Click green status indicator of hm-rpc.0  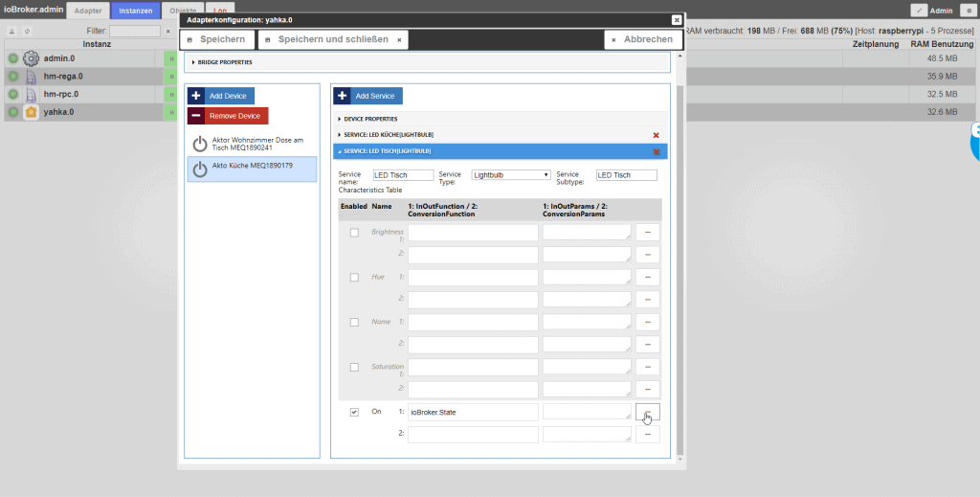pyautogui.click(x=13, y=95)
